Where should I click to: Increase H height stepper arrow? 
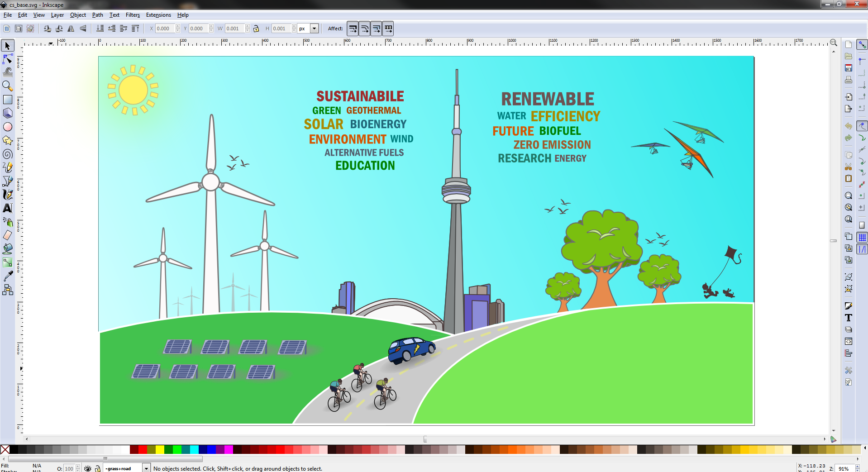coord(294,26)
